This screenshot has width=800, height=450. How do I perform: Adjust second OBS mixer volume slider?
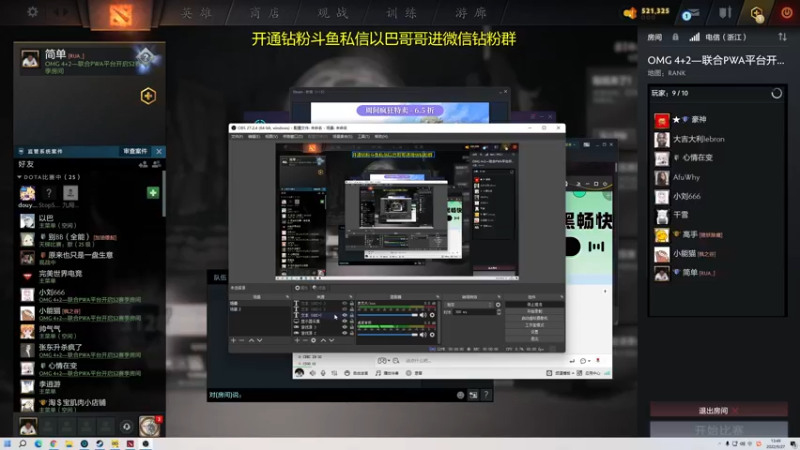tap(388, 335)
